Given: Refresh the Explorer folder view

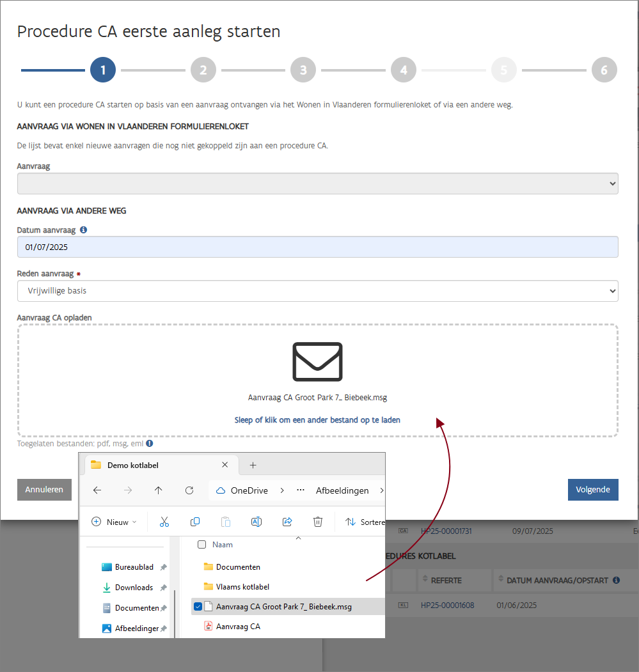Looking at the screenshot, I should [189, 490].
